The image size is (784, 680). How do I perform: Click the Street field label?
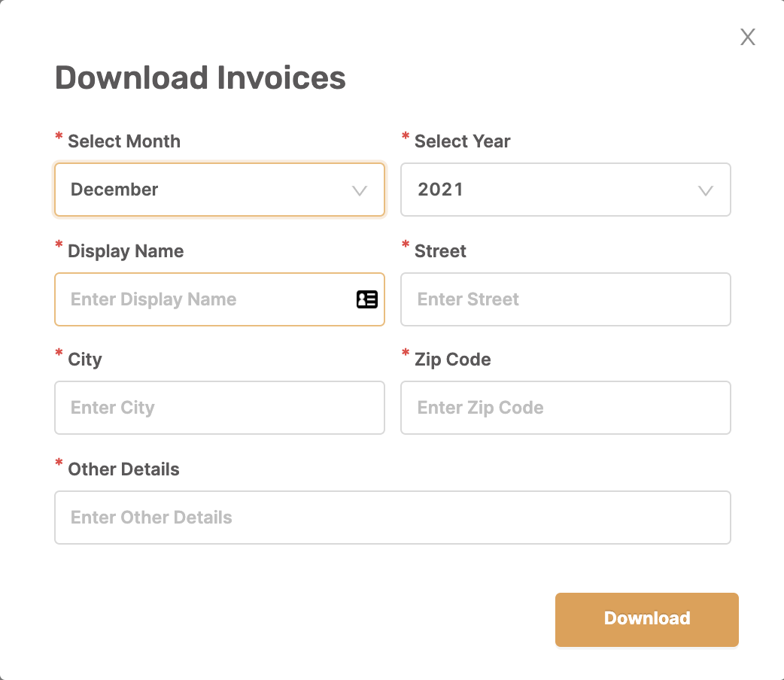pyautogui.click(x=440, y=251)
